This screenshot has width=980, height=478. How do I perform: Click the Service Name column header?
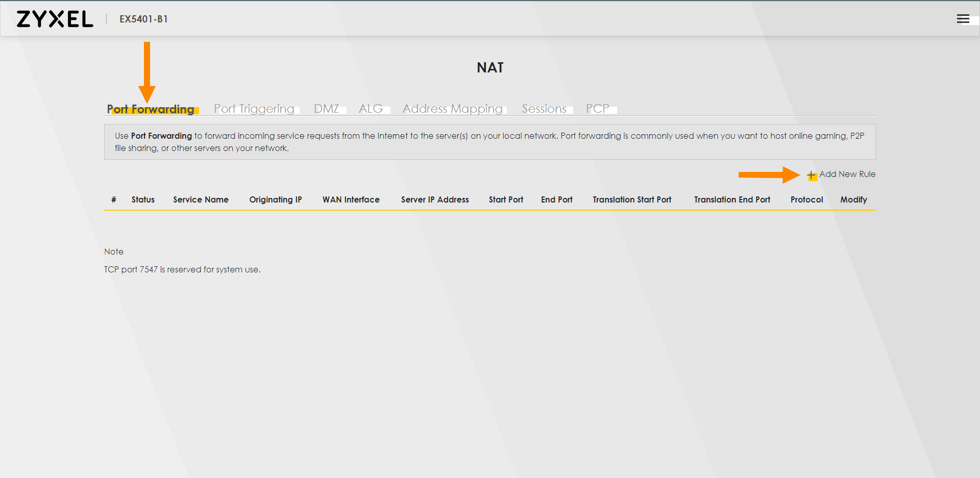tap(201, 199)
